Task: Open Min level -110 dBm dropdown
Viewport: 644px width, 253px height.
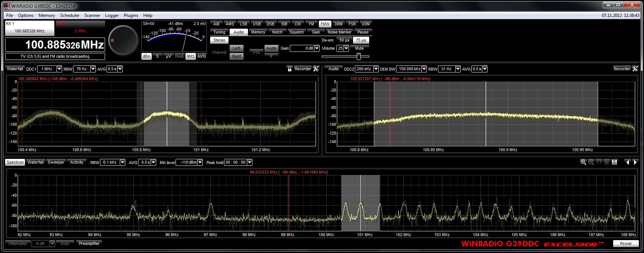Action: tap(200, 163)
